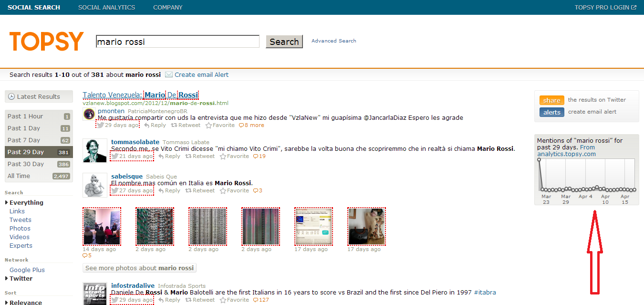Click the Latest Results button
Viewport: 644px width, 305px height.
click(39, 96)
